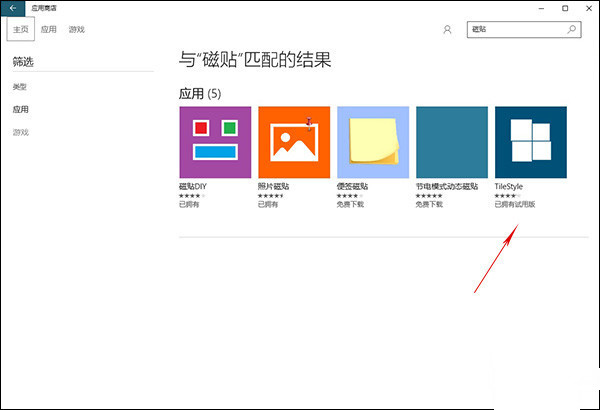Click the search magnifier icon
This screenshot has width=600, height=410.
(571, 29)
